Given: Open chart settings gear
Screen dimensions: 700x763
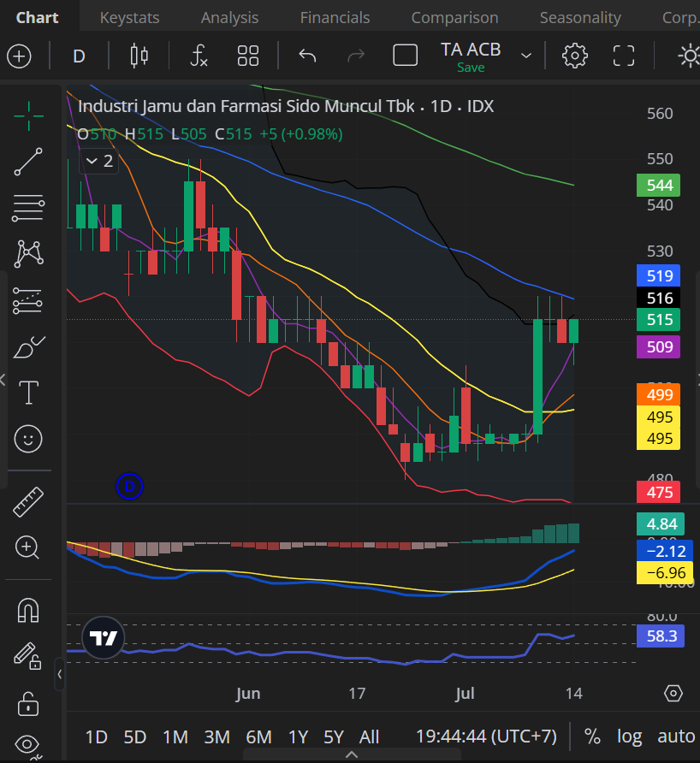Looking at the screenshot, I should click(x=574, y=56).
